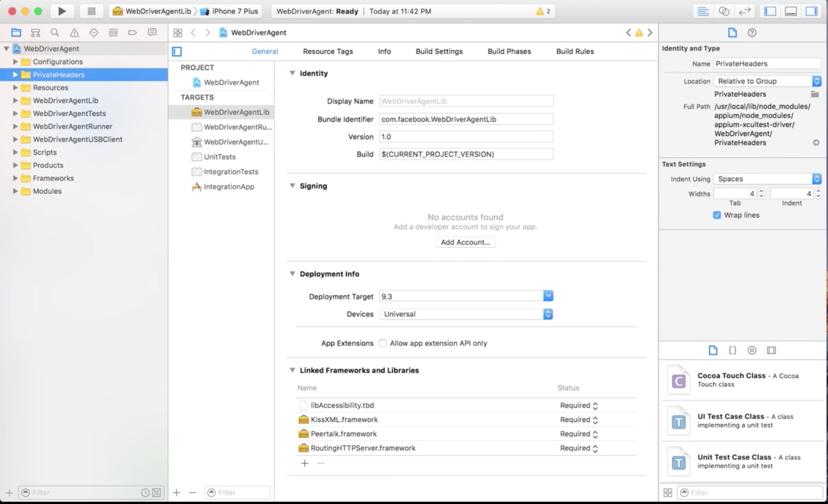Viewport: 828px width, 504px height.
Task: Open the Location Relative to Group dropdown
Action: click(768, 81)
